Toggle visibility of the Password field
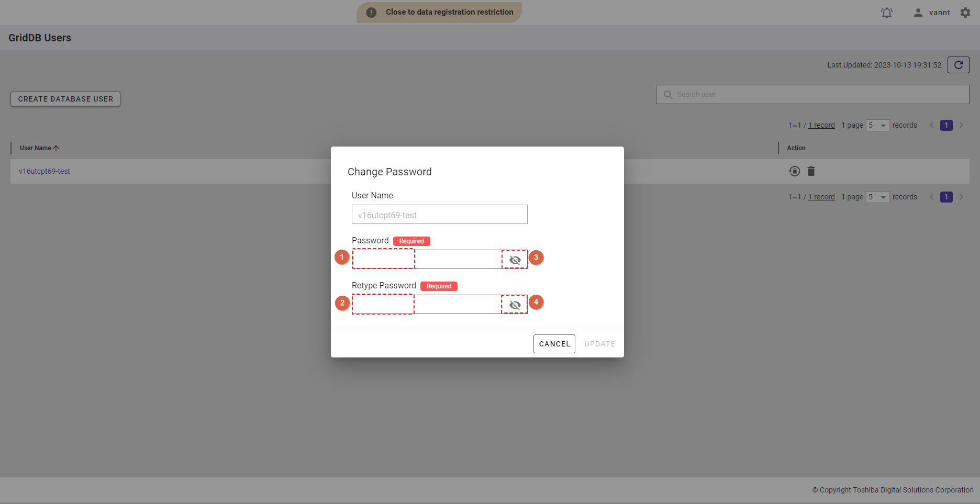 pyautogui.click(x=515, y=260)
